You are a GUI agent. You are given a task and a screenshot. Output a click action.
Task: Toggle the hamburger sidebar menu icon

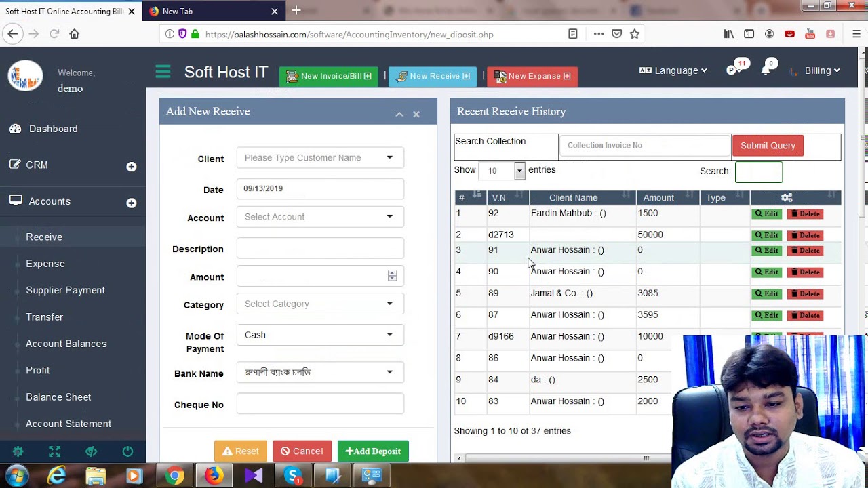(163, 72)
